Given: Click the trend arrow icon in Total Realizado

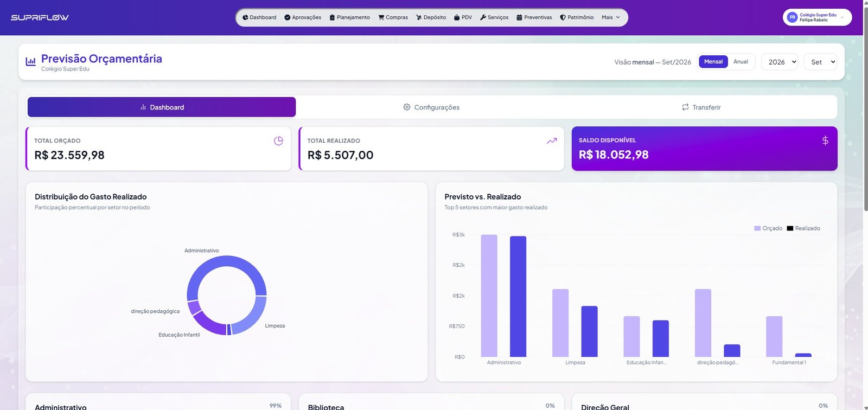Looking at the screenshot, I should pyautogui.click(x=552, y=141).
